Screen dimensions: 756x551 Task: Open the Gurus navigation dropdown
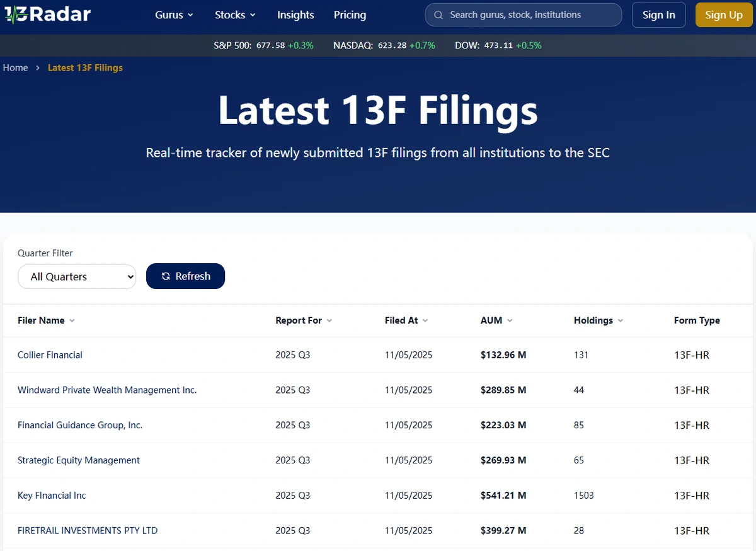174,14
